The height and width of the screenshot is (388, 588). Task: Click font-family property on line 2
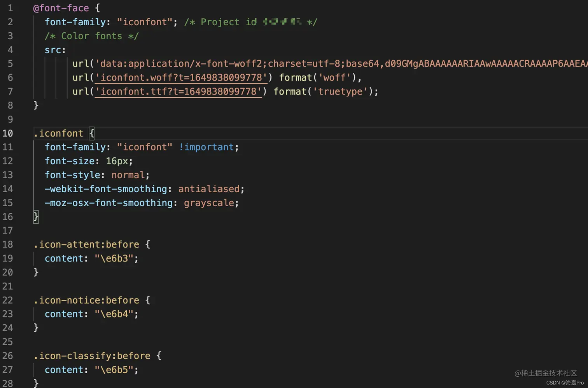point(75,22)
